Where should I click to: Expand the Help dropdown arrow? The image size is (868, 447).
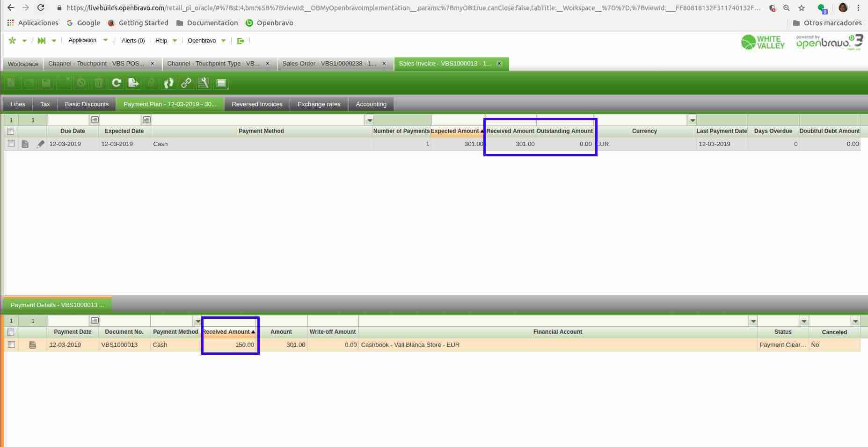point(175,41)
